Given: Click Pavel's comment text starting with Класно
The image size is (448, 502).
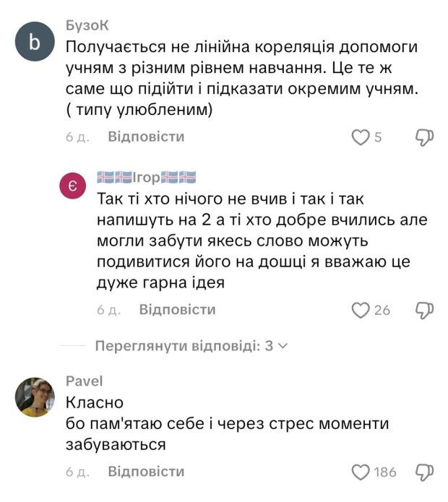Looking at the screenshot, I should (95, 402).
